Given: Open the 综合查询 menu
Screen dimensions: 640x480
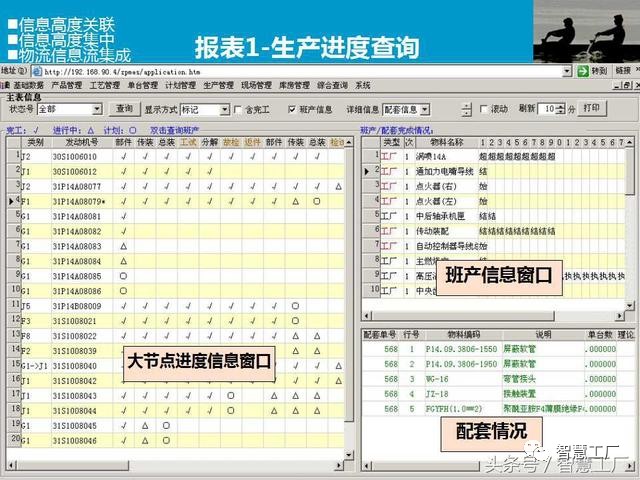Looking at the screenshot, I should (332, 86).
